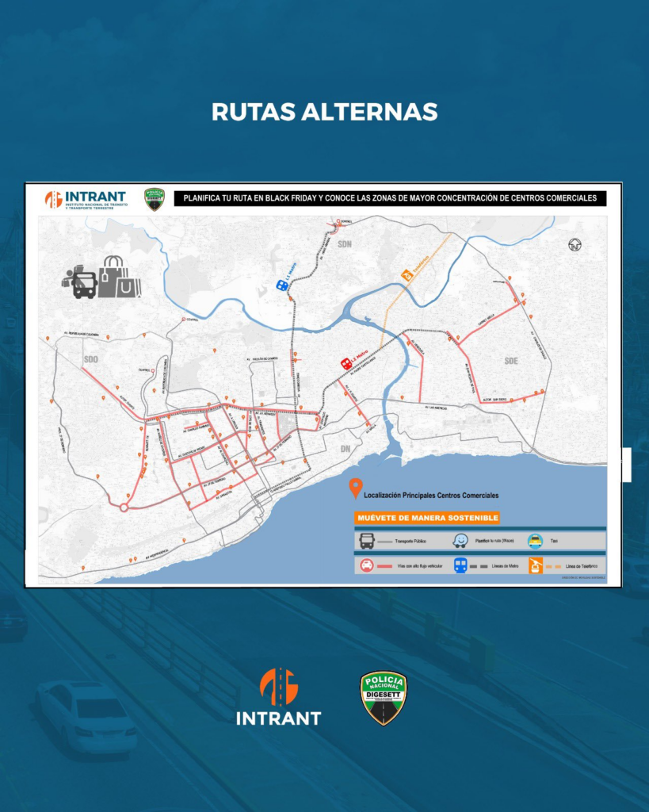
Task: Click the blue Líneas de Metro legend icon
Action: point(460,565)
